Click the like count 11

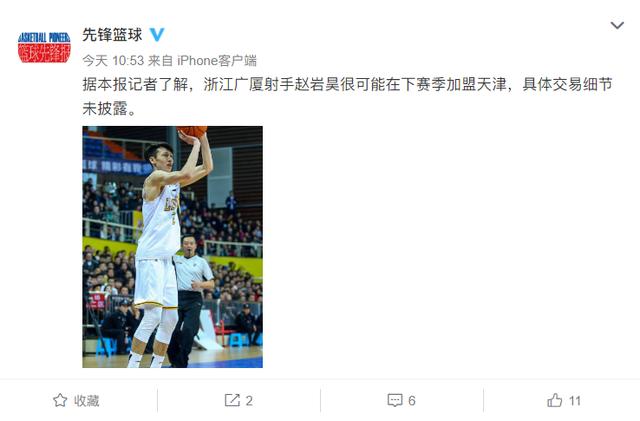point(575,401)
